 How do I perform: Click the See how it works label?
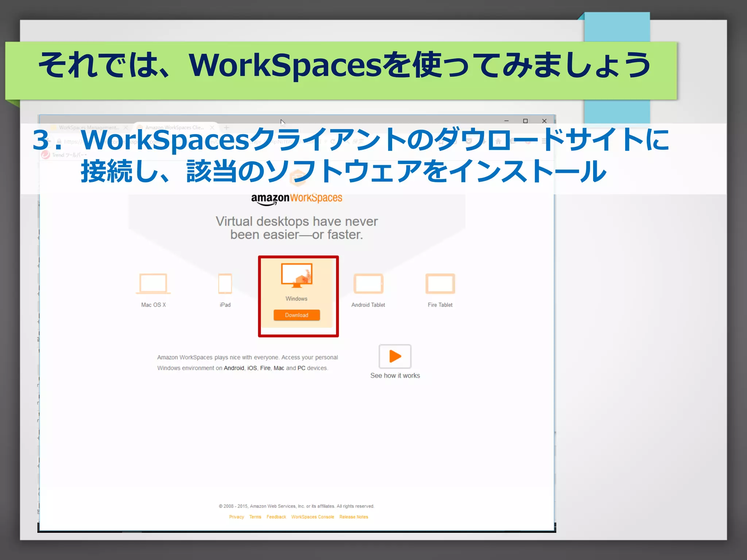tap(395, 376)
